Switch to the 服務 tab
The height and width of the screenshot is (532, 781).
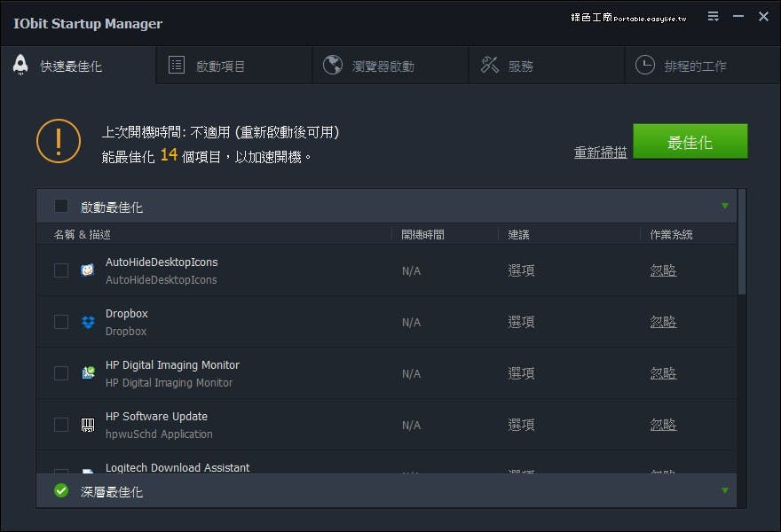(547, 66)
